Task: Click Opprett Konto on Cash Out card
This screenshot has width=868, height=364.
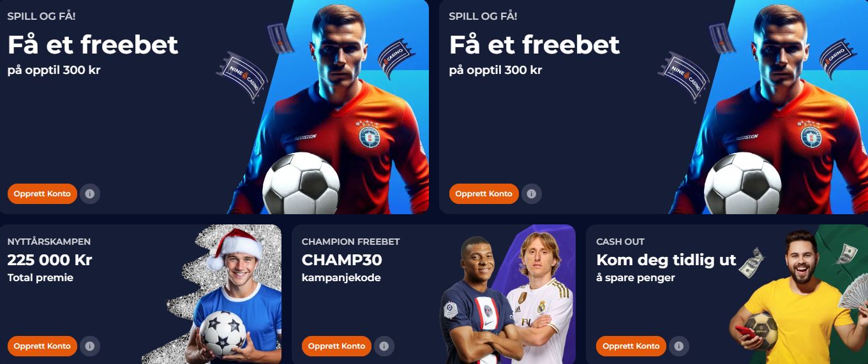Action: tap(631, 346)
